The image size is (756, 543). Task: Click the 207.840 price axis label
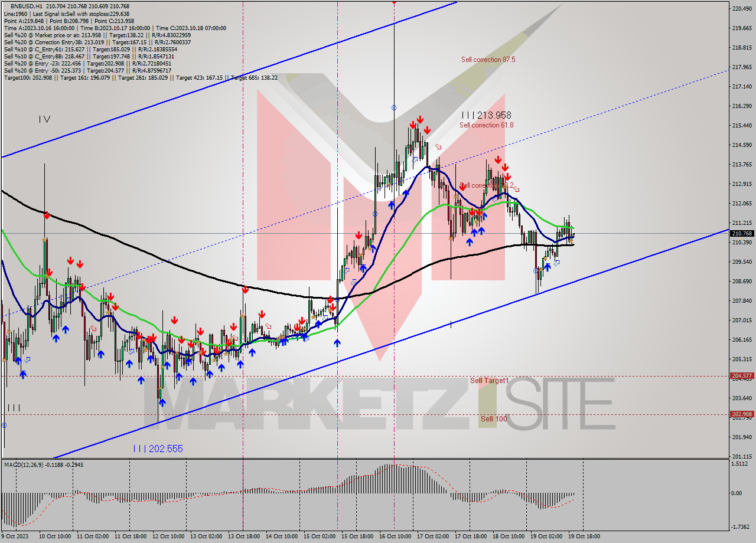click(x=742, y=300)
